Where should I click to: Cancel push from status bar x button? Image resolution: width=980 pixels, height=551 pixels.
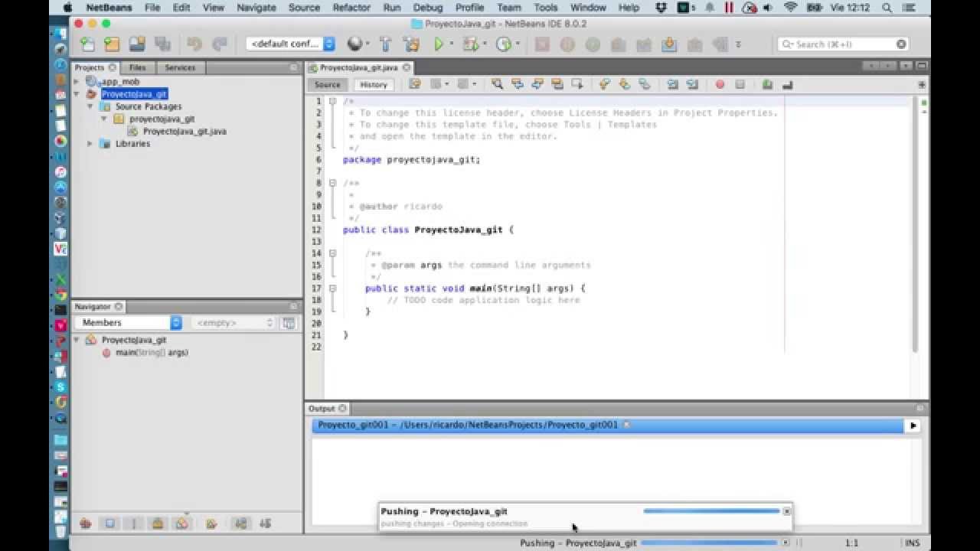pos(785,543)
